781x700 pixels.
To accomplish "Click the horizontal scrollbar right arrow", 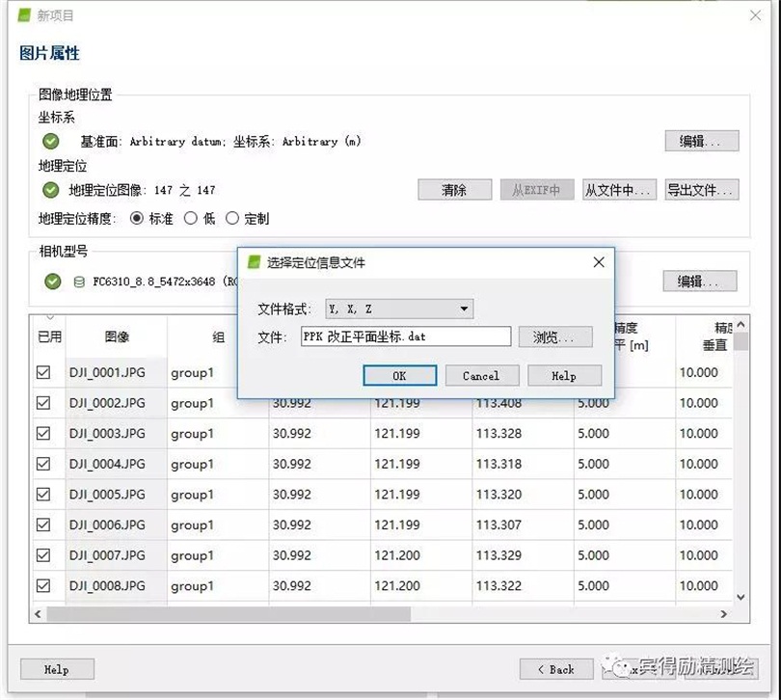I will pos(724,614).
